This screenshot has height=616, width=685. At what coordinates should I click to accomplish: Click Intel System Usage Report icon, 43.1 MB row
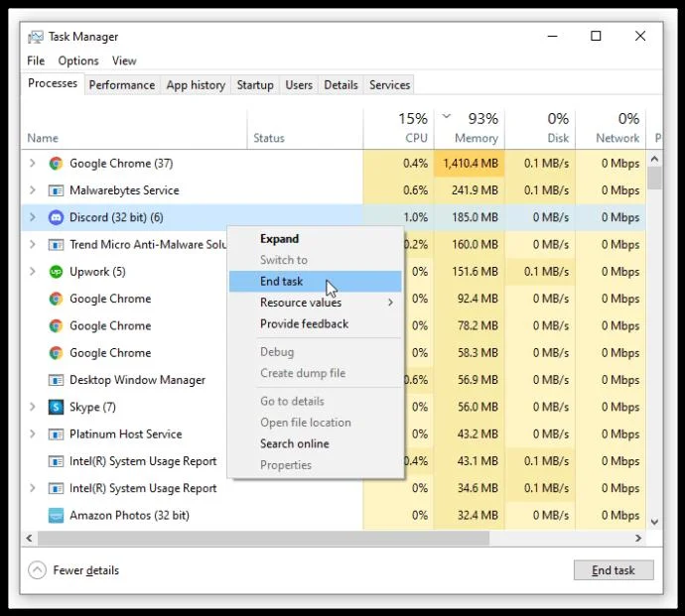coord(56,461)
